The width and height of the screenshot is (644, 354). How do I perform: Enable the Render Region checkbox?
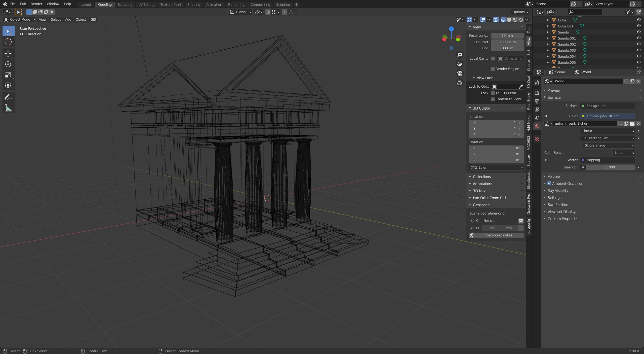(493, 69)
